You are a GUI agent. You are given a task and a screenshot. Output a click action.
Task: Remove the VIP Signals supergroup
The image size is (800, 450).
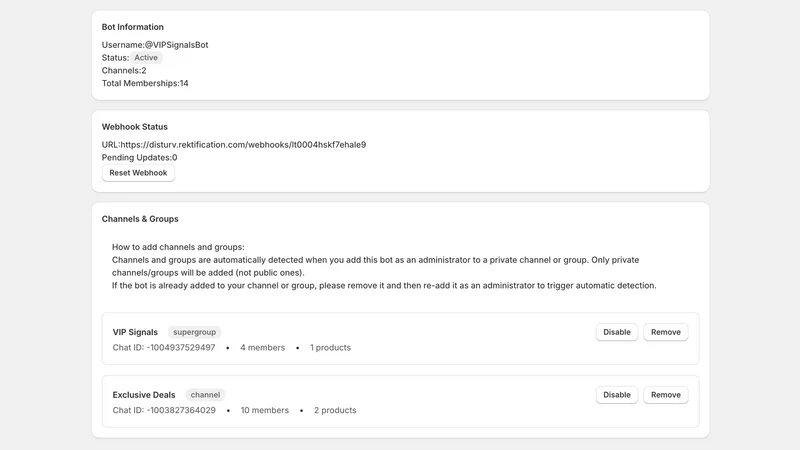(x=666, y=332)
